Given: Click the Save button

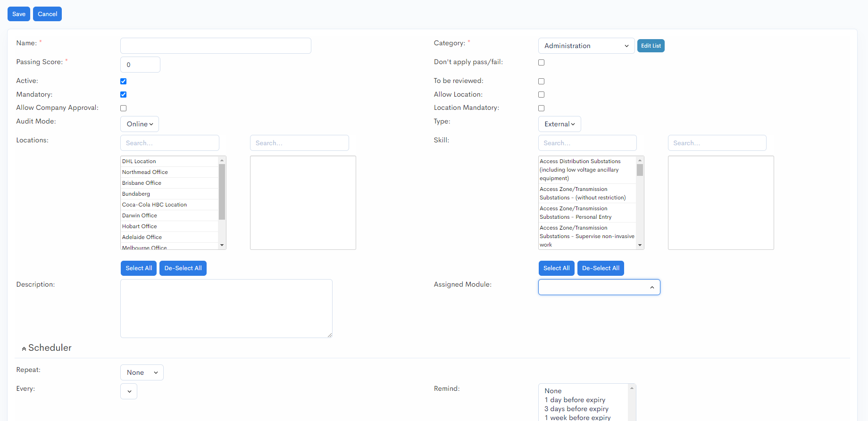Looking at the screenshot, I should pos(19,14).
